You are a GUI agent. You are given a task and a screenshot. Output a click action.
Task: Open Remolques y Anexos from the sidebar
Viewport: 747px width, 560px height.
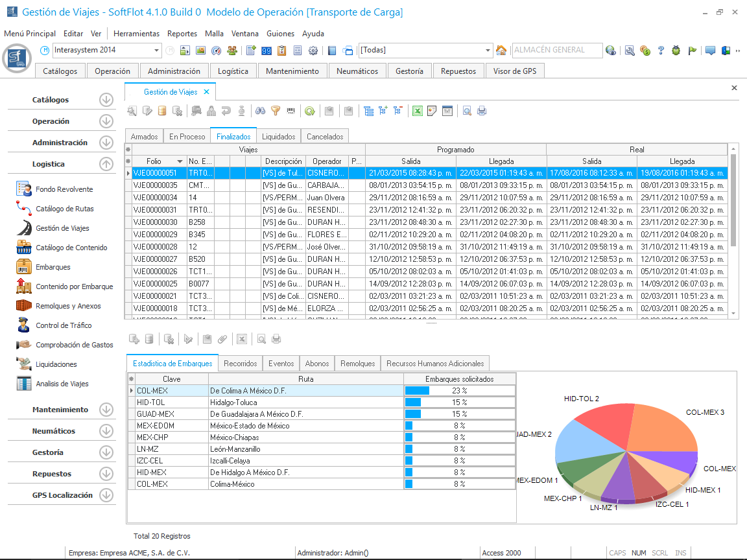[68, 306]
